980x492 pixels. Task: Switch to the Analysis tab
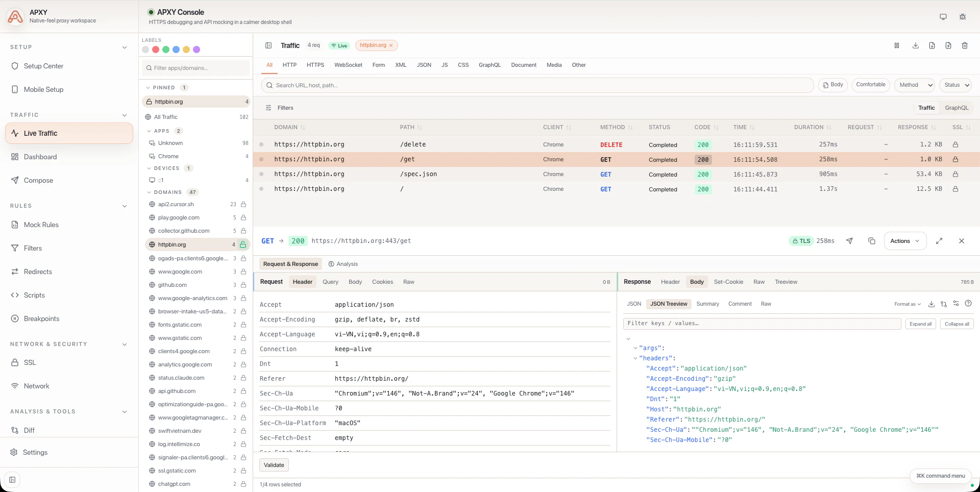[x=343, y=264]
